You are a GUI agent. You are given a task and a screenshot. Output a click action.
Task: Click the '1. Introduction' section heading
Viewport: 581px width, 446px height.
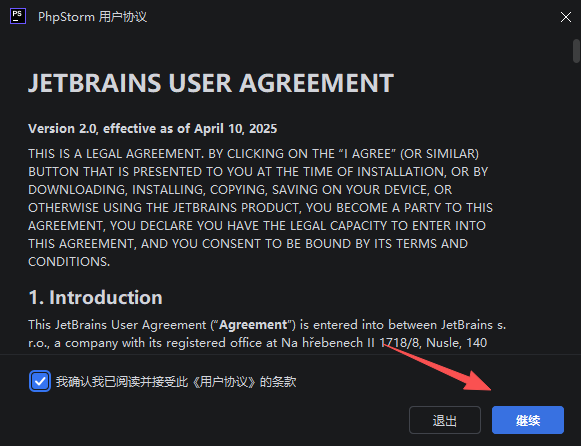tap(96, 297)
